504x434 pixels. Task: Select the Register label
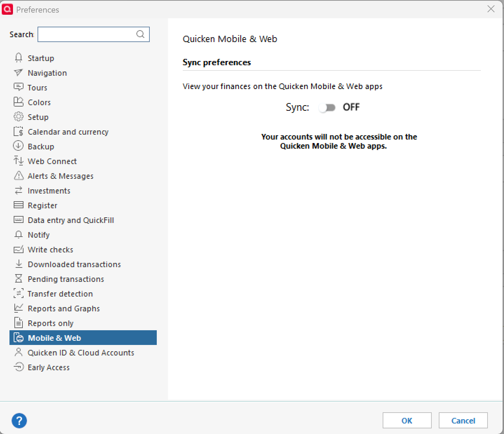coord(42,205)
